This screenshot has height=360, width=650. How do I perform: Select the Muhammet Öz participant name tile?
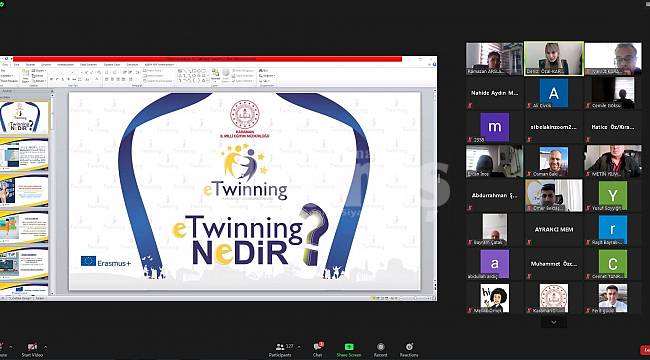coord(554,263)
